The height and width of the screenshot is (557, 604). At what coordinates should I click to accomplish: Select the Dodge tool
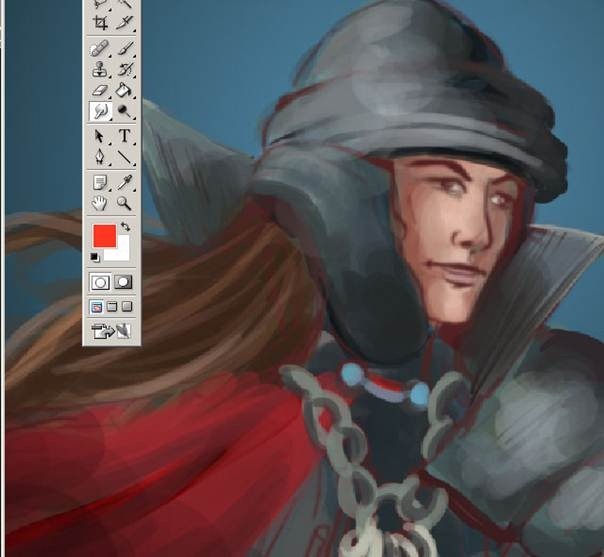[x=125, y=112]
